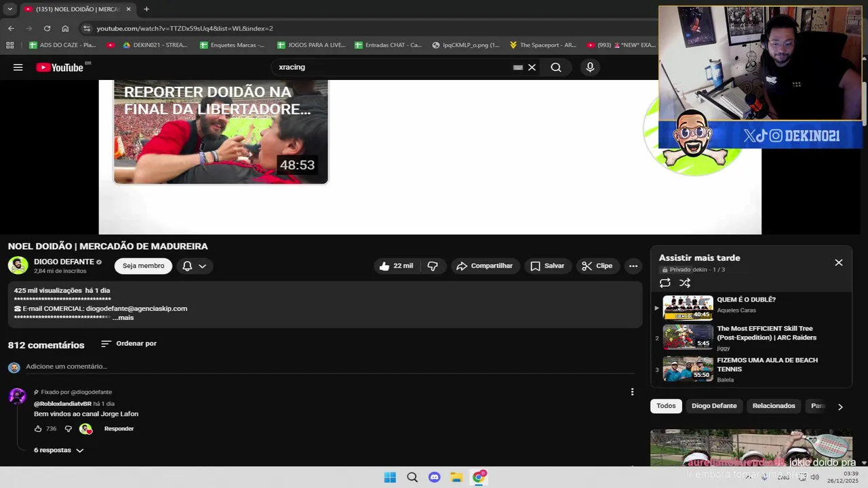Click the Compartilhar button
Viewport: 868px width, 488px height.
pyautogui.click(x=484, y=266)
